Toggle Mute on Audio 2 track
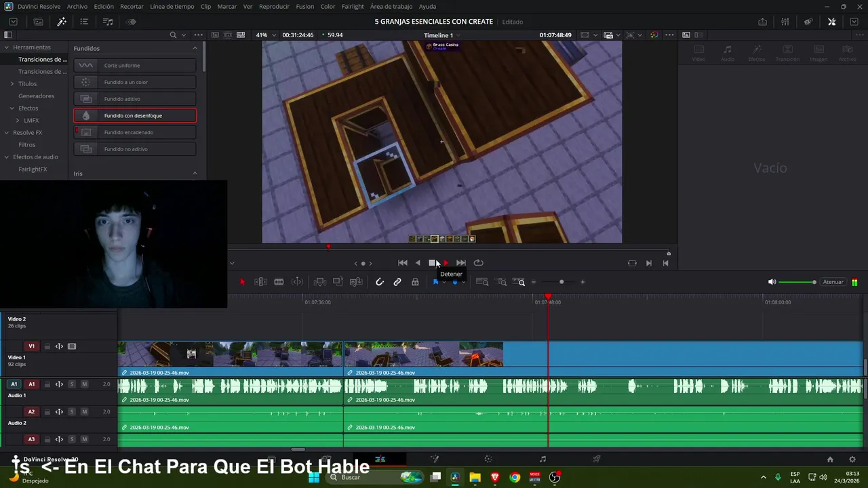The width and height of the screenshot is (868, 488). pyautogui.click(x=84, y=412)
